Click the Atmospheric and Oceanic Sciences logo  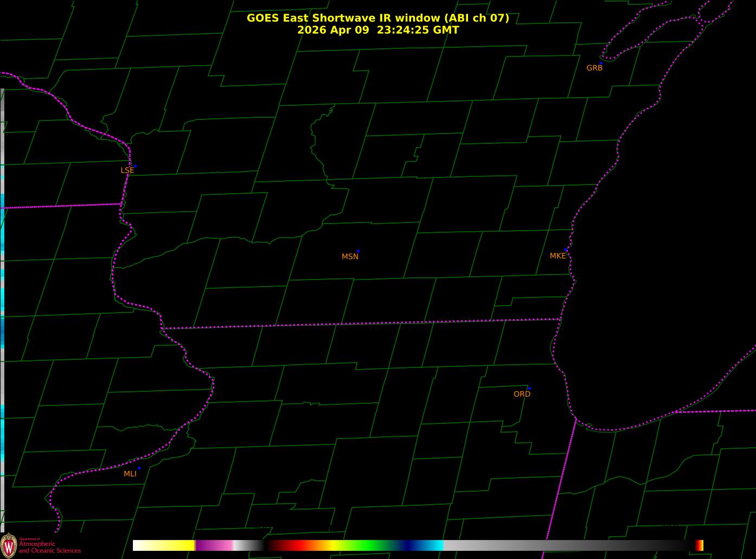pyautogui.click(x=41, y=545)
